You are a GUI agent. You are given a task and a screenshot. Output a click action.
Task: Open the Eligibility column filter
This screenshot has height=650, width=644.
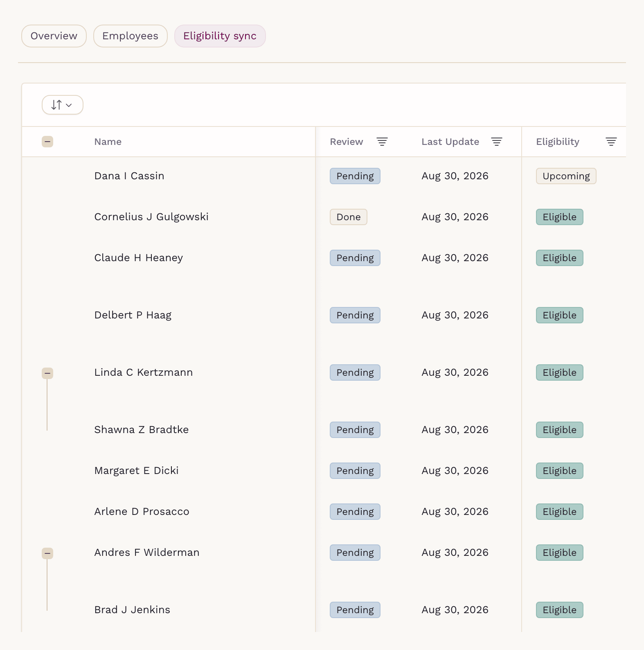pos(611,142)
